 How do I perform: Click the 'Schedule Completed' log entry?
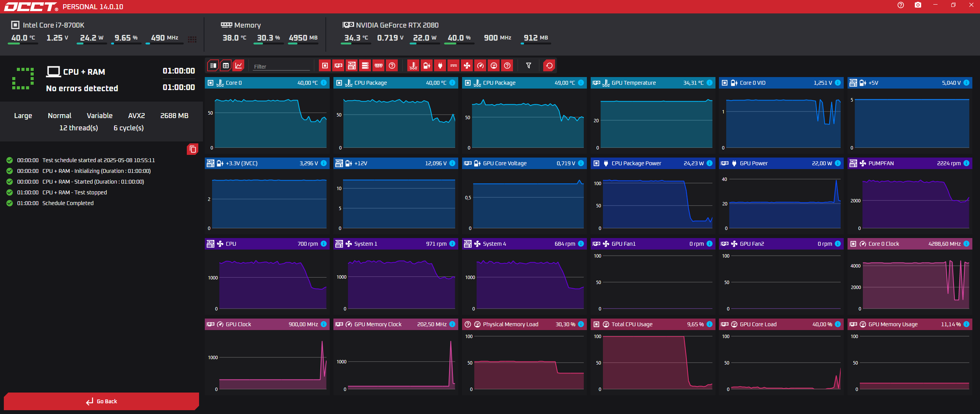click(x=68, y=203)
